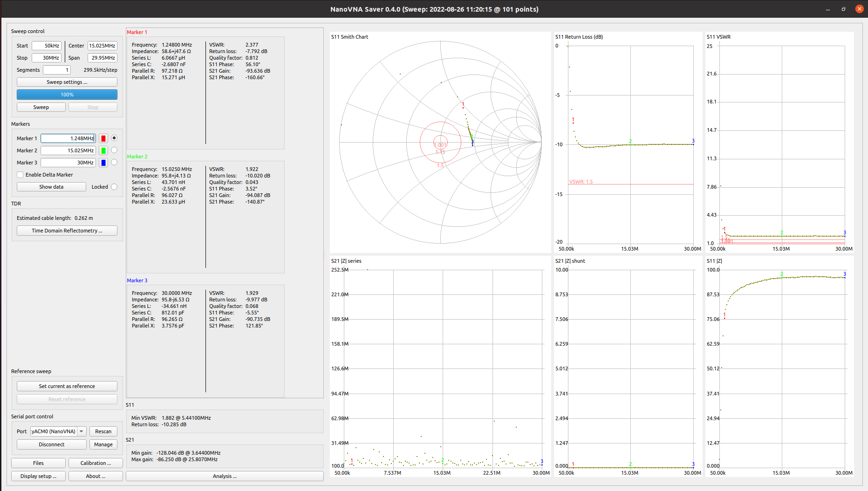Click the S11 VSWR chart
The height and width of the screenshot is (491, 868).
click(x=779, y=142)
